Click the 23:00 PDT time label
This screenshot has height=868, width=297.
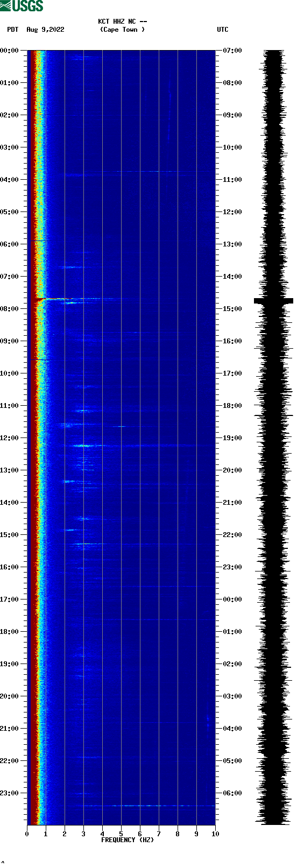pyautogui.click(x=10, y=793)
